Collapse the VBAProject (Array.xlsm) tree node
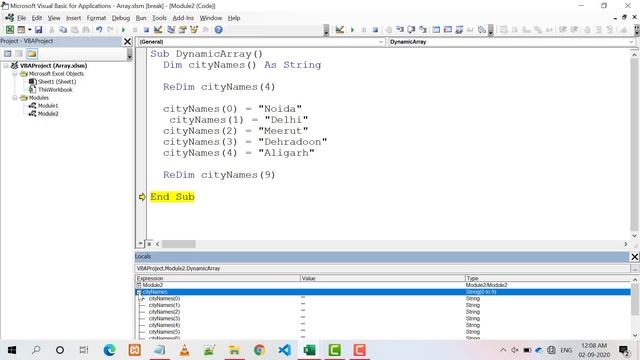Viewport: 640px width, 360px height. click(6, 65)
